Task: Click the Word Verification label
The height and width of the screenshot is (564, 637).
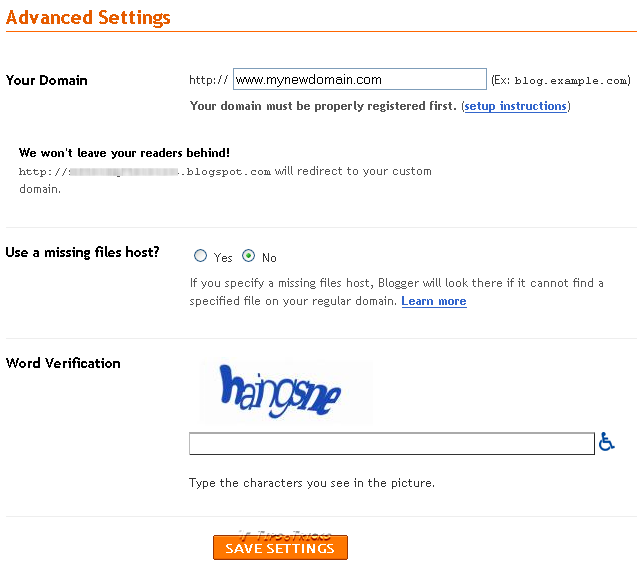Action: (63, 363)
